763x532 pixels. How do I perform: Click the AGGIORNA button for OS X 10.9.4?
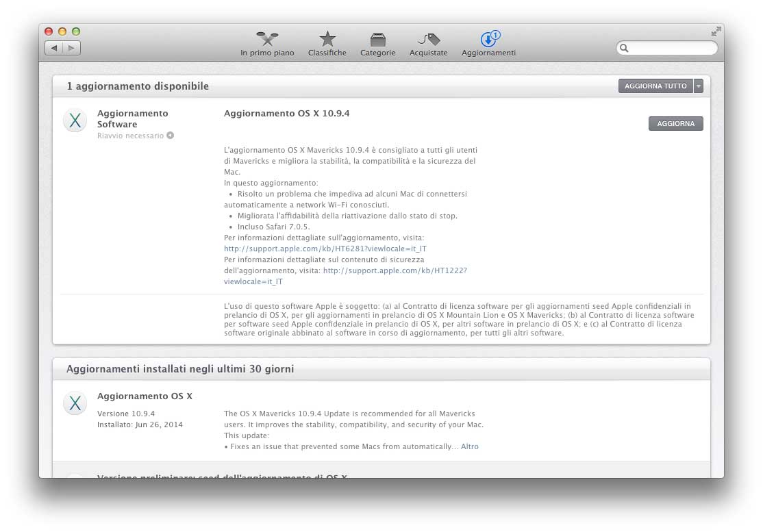click(x=675, y=123)
